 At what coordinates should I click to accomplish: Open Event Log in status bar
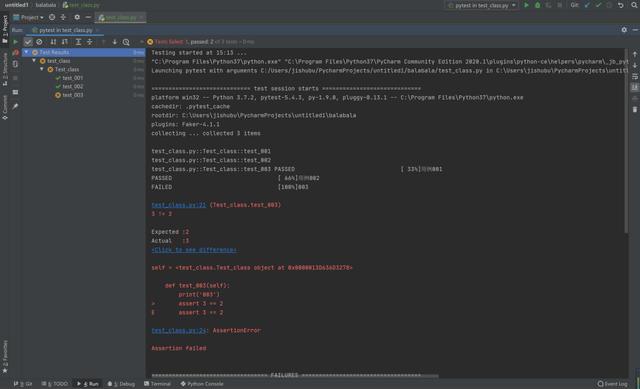(612, 384)
